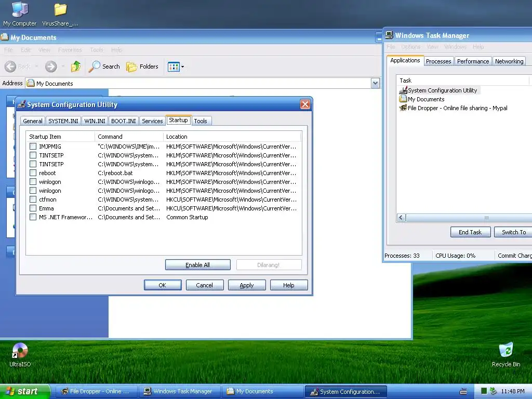Close the System Configuration Utility window
This screenshot has height=399, width=532.
pos(304,104)
